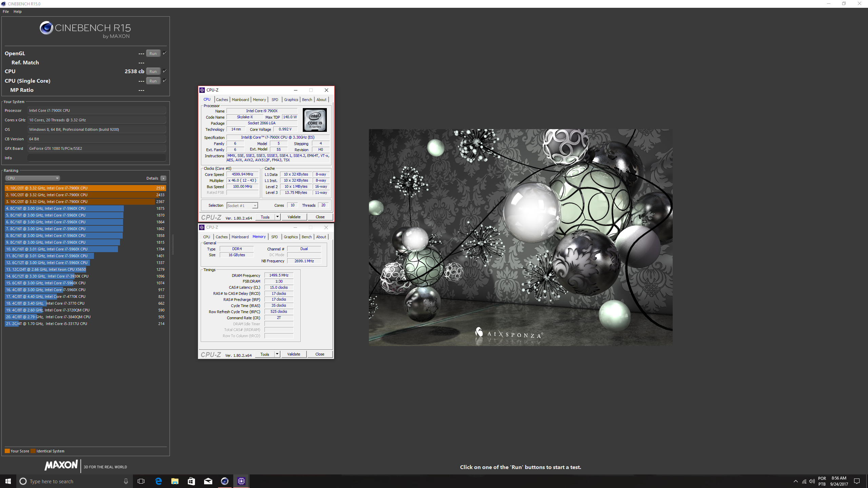Click the taskbar clock showing 8:56 AM
868x488 pixels.
coord(839,481)
